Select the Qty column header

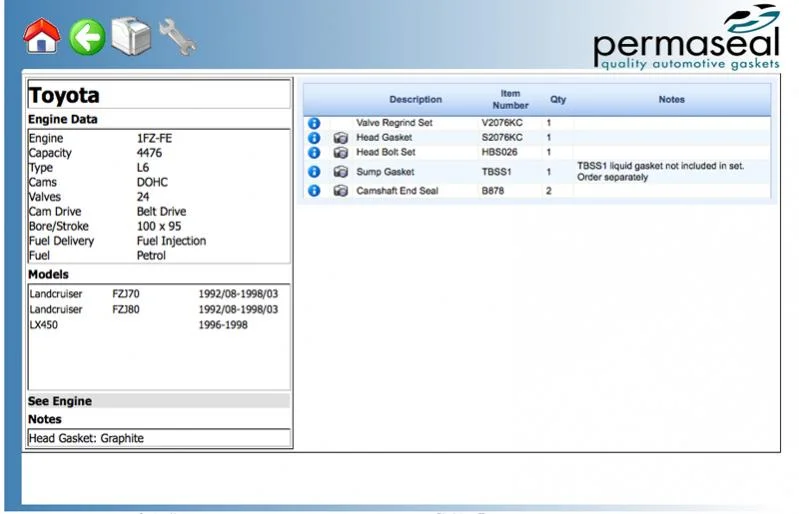point(558,99)
